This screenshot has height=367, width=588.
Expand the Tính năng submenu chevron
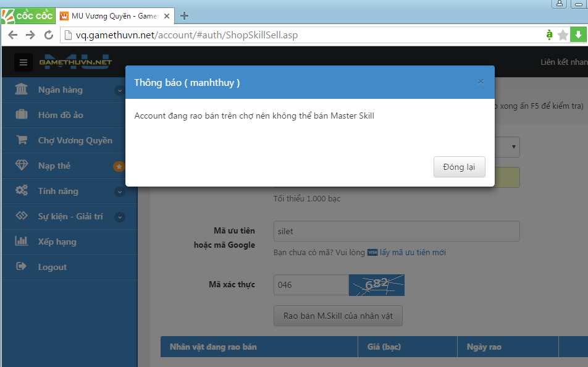pyautogui.click(x=120, y=192)
